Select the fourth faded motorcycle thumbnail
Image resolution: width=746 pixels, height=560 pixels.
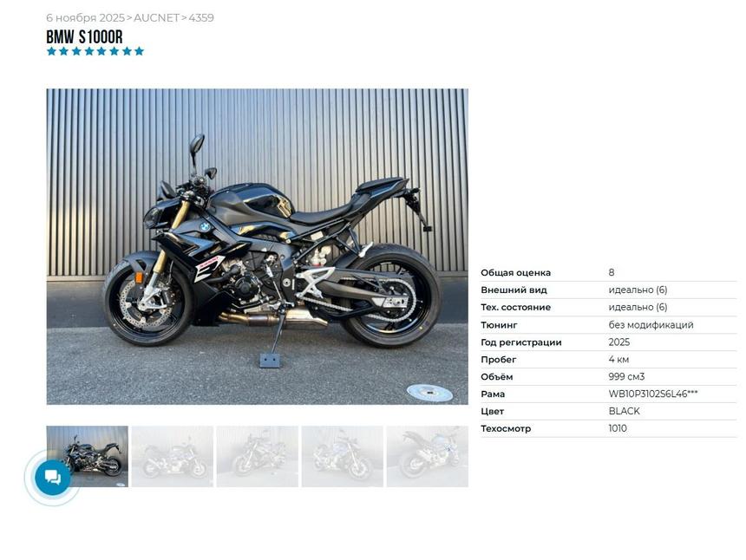pos(343,456)
